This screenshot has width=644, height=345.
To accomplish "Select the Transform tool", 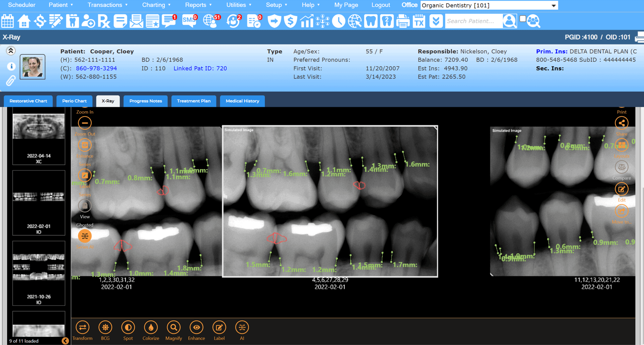I will tap(83, 328).
